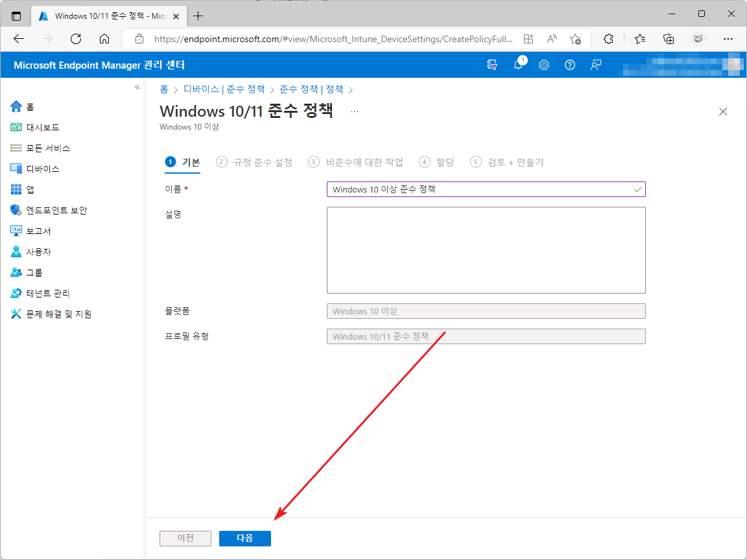The width and height of the screenshot is (747, 560).
Task: Go to the browser home page icon
Action: click(104, 39)
